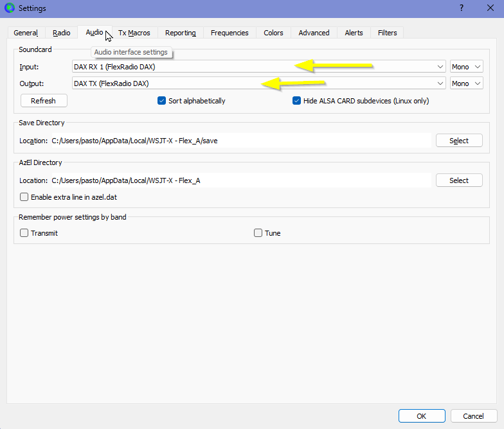Toggle Sort alphabetically checkbox
504x429 pixels.
coord(162,101)
